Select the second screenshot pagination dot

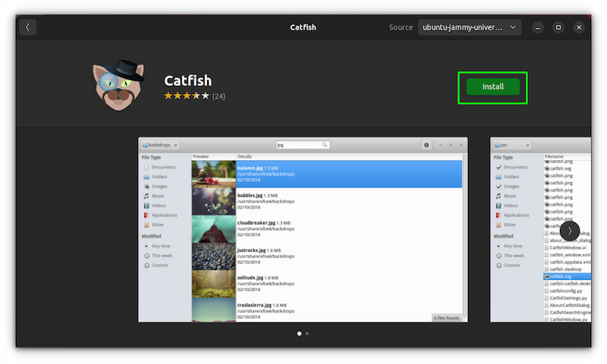click(307, 334)
